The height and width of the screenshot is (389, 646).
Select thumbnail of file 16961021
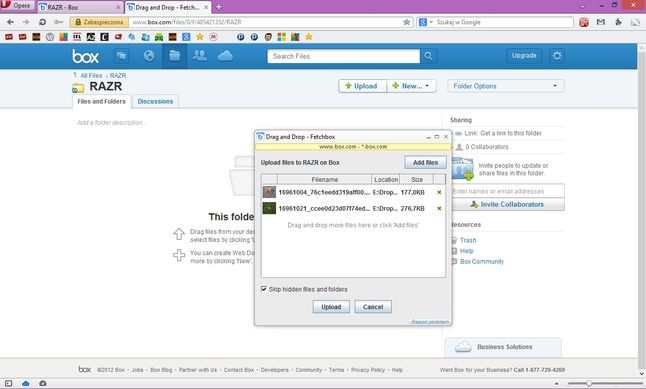click(x=269, y=208)
